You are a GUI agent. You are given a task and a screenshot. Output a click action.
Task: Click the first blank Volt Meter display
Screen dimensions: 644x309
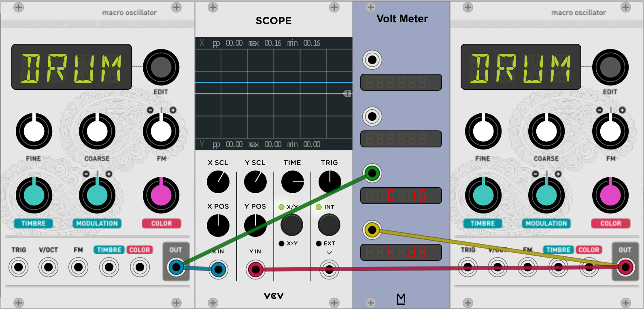coord(401,82)
